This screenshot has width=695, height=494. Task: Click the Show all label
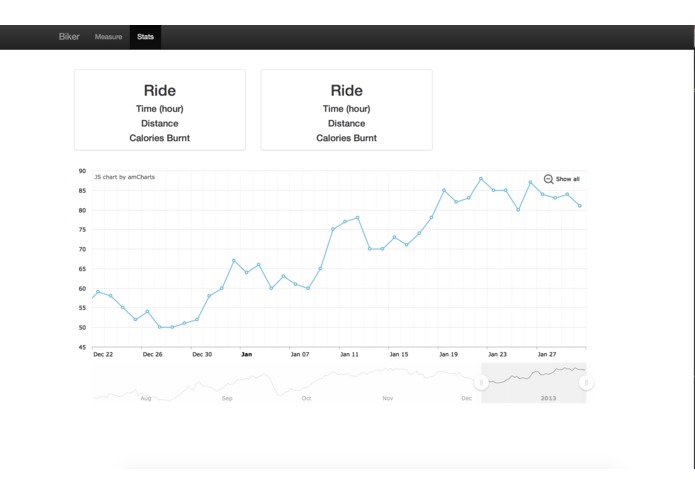567,179
